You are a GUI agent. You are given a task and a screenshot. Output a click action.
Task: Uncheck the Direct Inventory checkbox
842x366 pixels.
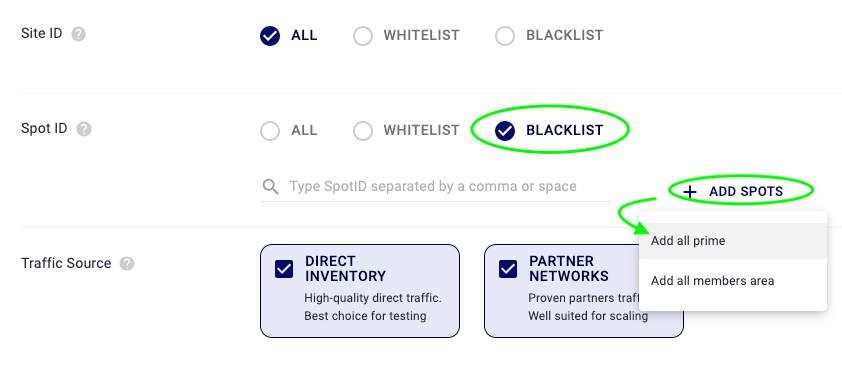[284, 269]
